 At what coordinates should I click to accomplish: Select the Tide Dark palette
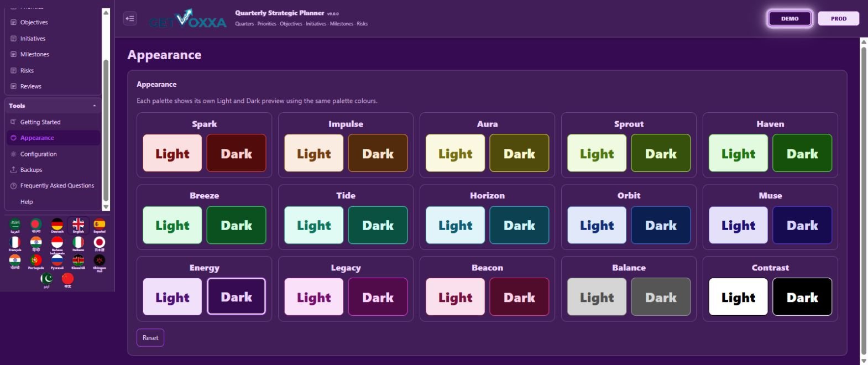click(378, 225)
